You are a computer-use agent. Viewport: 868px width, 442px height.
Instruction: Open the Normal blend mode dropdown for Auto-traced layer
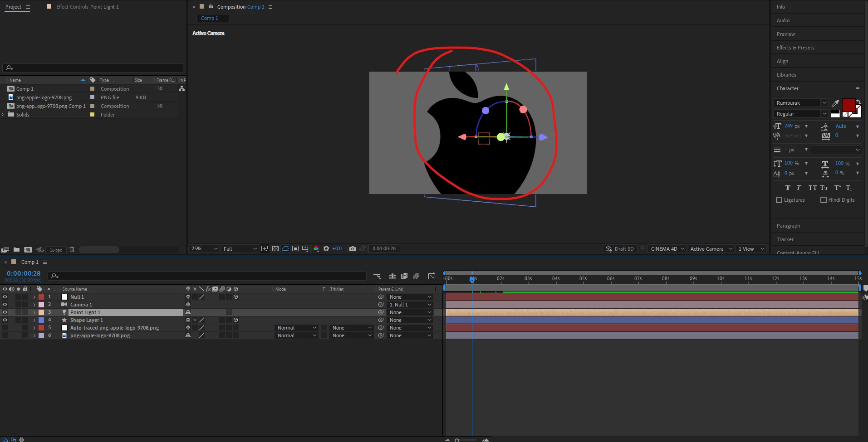click(x=297, y=328)
